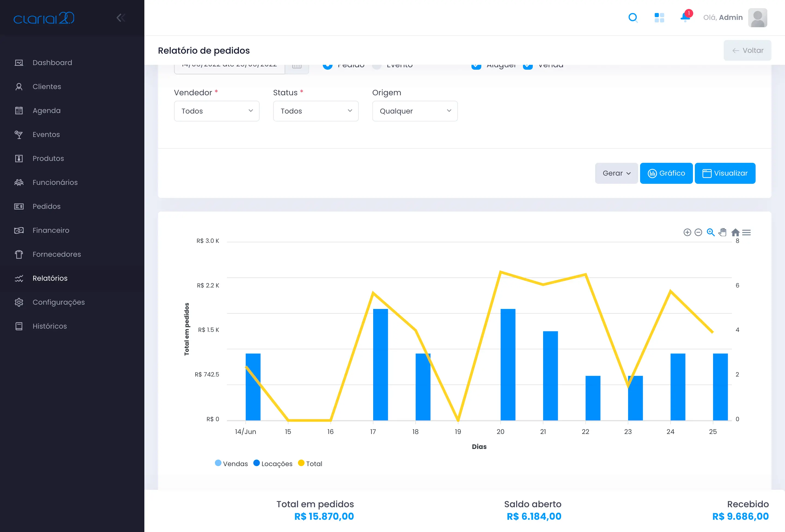The height and width of the screenshot is (532, 785).
Task: Click the Funcionários people icon
Action: (19, 183)
